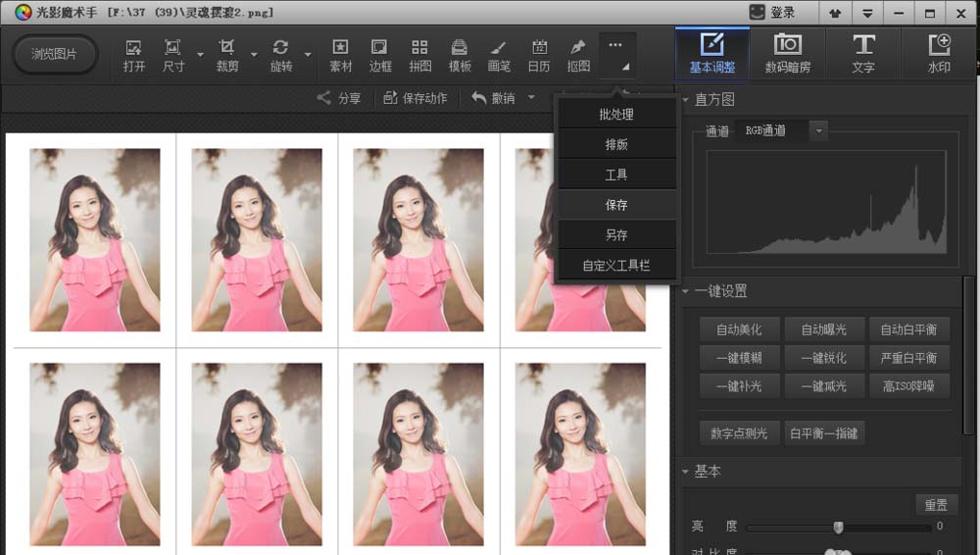
Task: Click the 一键补光 button
Action: [739, 386]
